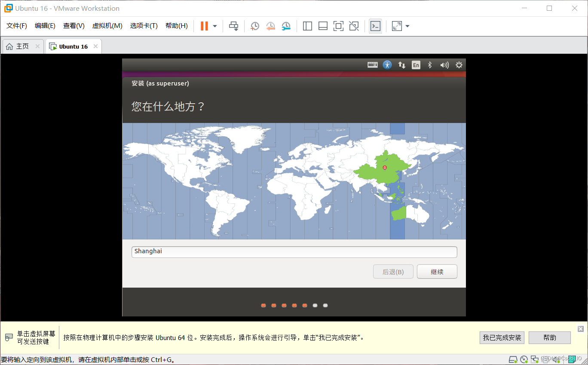Click the 继续 continue button
588x365 pixels.
click(x=437, y=272)
